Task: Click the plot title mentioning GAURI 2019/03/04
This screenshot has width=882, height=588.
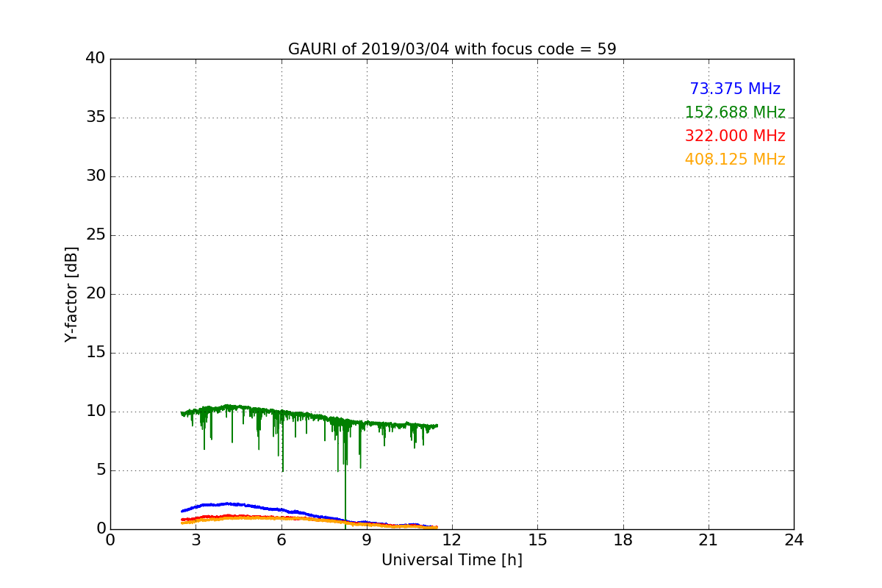Action: (x=452, y=49)
